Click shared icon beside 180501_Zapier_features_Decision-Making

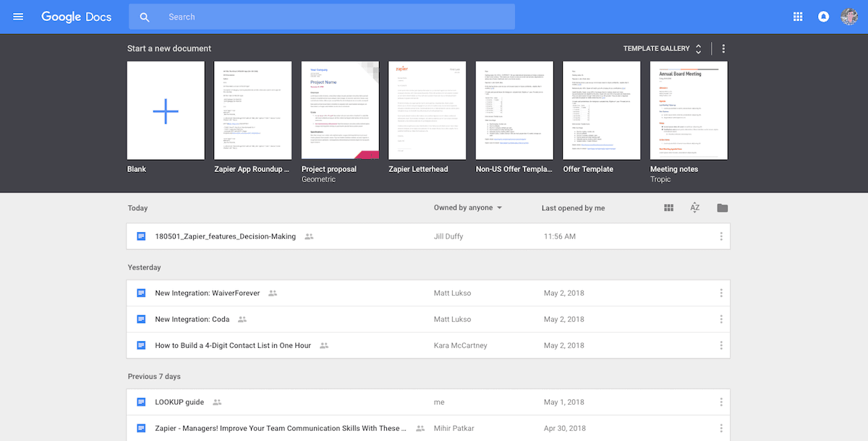310,236
